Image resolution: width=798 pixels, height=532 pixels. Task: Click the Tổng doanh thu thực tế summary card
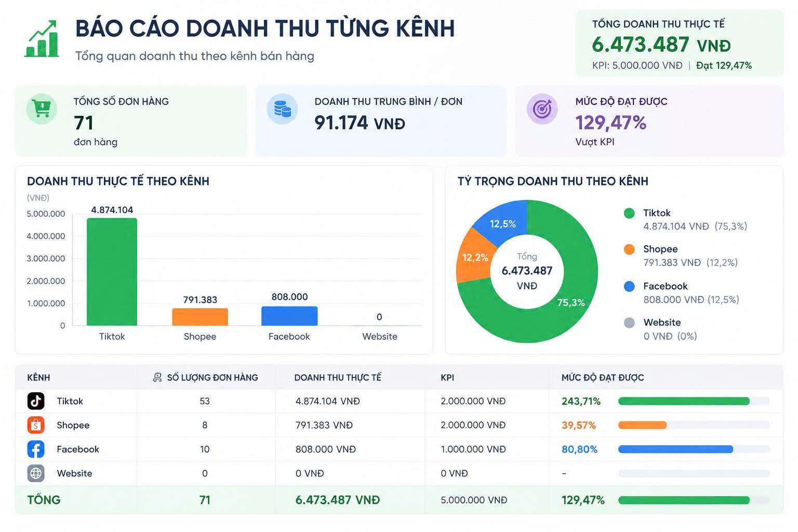680,43
